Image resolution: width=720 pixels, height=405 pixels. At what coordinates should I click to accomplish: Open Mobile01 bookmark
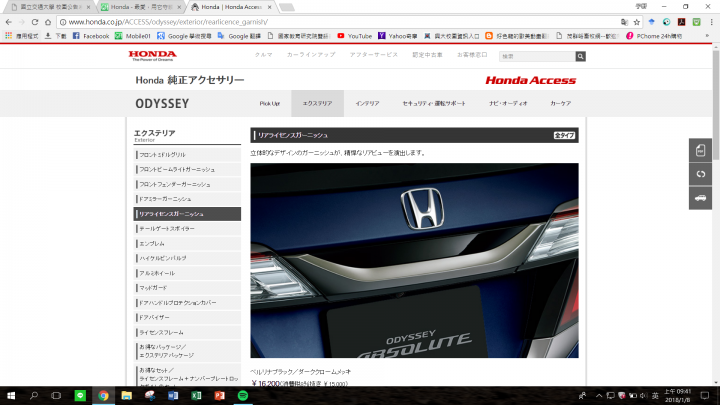(x=133, y=35)
